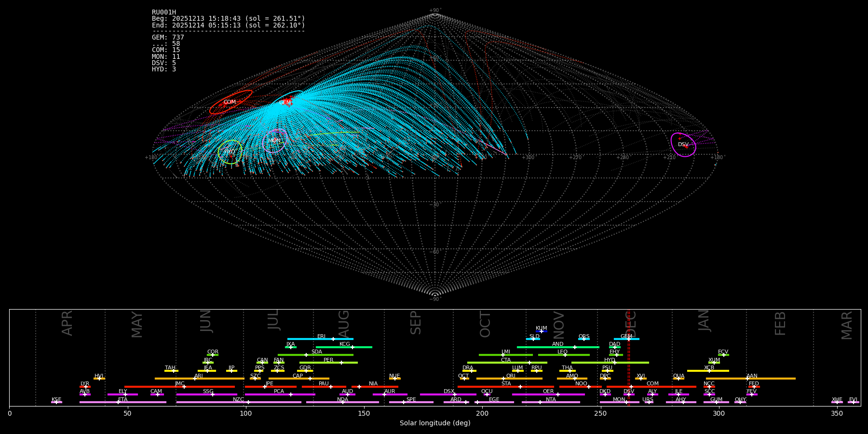Select the End: 20251214 timestamp line

[229, 25]
